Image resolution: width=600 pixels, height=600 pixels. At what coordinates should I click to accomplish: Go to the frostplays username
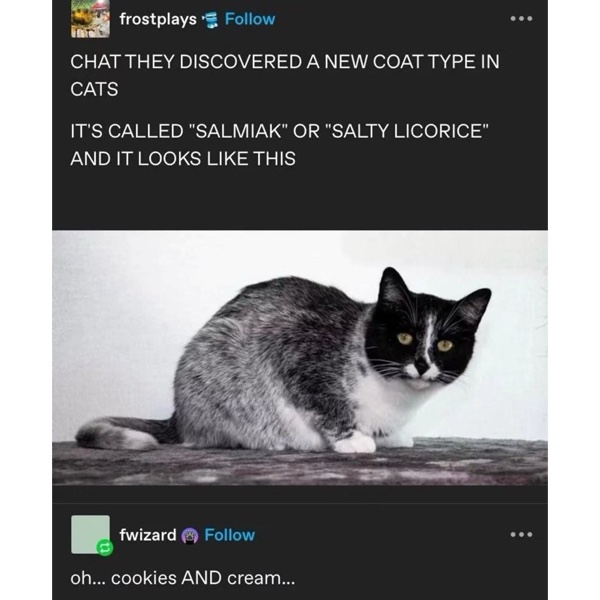(158, 19)
